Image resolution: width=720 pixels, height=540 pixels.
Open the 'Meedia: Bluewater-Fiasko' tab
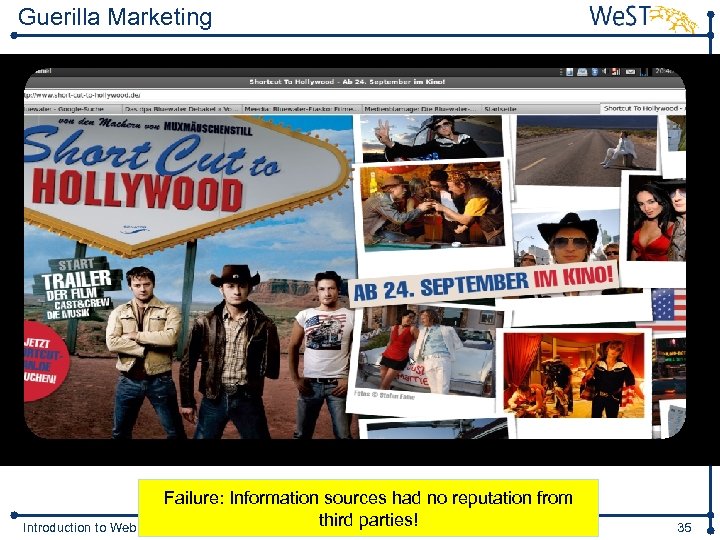(301, 109)
